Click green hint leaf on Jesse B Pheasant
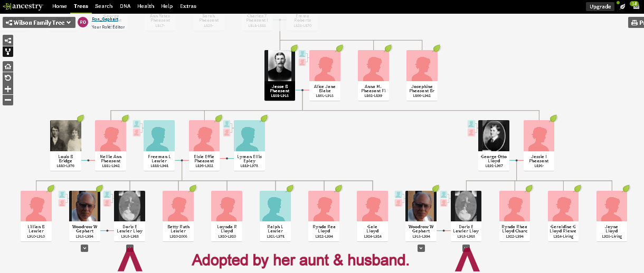The image size is (644, 273). 294,48
